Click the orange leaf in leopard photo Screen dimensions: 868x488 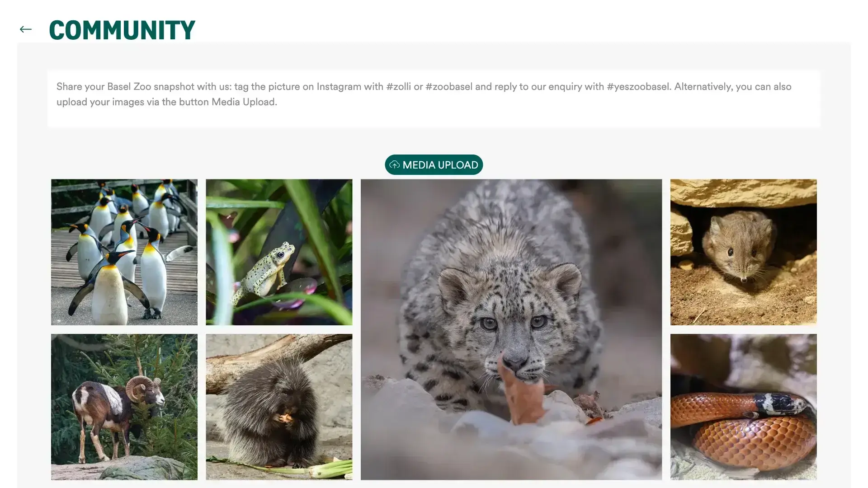(x=522, y=393)
